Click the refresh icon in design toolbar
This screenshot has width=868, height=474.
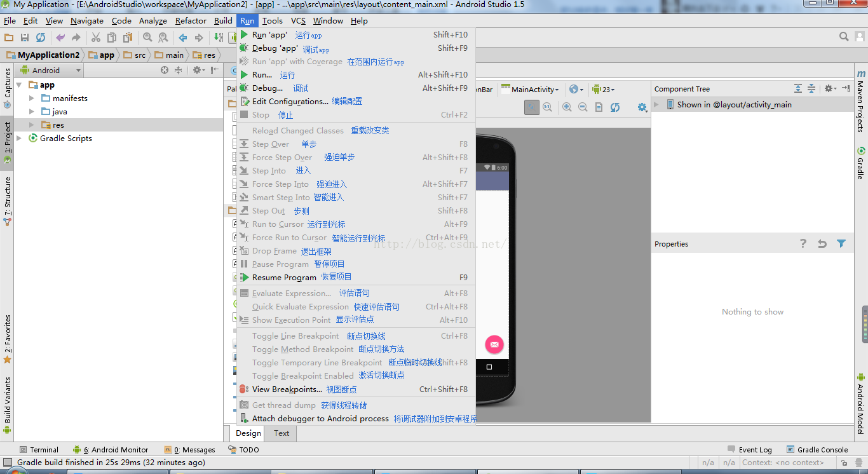pos(615,107)
